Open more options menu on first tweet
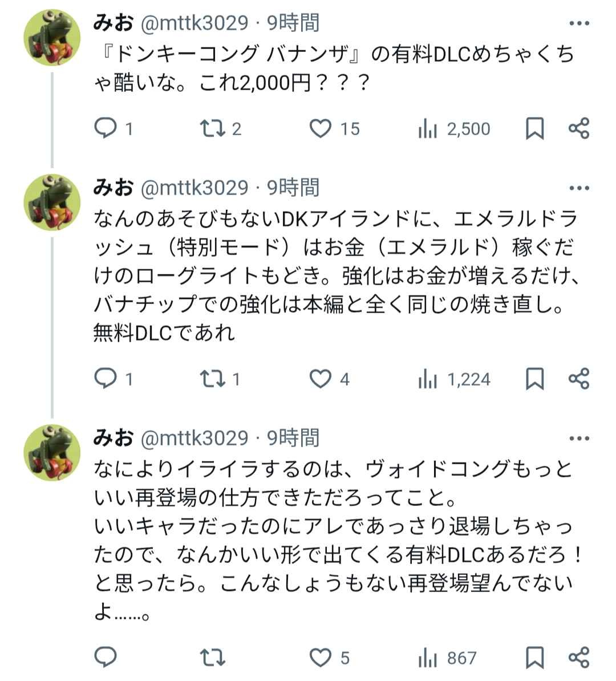616x681 pixels. (x=579, y=23)
